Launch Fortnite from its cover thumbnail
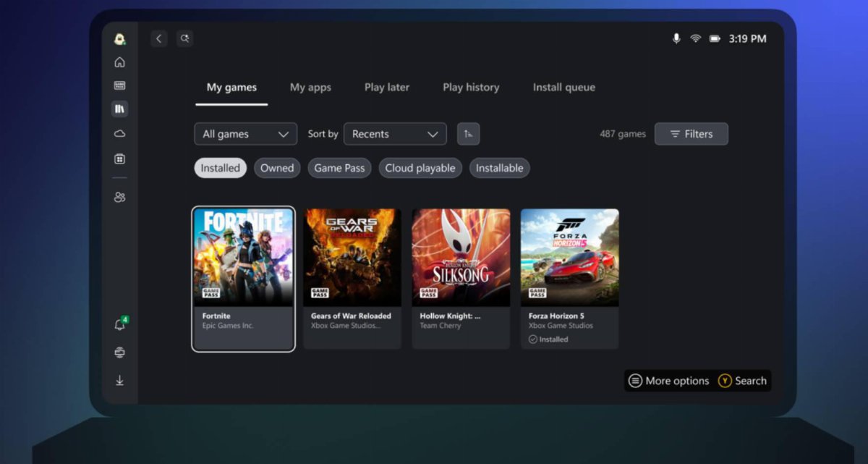Viewport: 868px width, 464px height. (244, 257)
